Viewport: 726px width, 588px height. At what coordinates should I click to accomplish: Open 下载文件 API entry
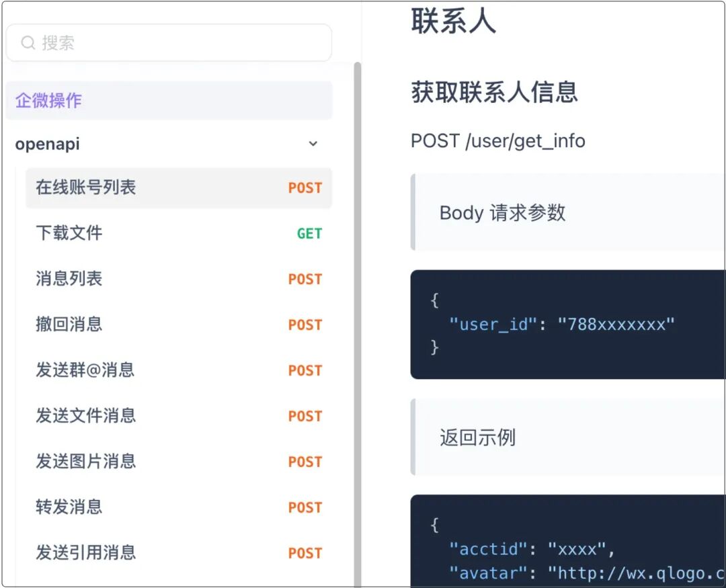coord(179,233)
